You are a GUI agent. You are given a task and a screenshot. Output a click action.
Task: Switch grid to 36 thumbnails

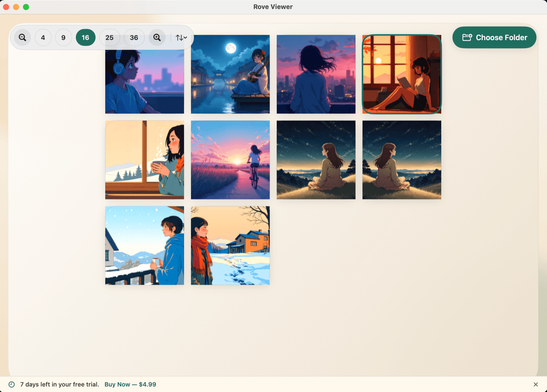tap(134, 37)
